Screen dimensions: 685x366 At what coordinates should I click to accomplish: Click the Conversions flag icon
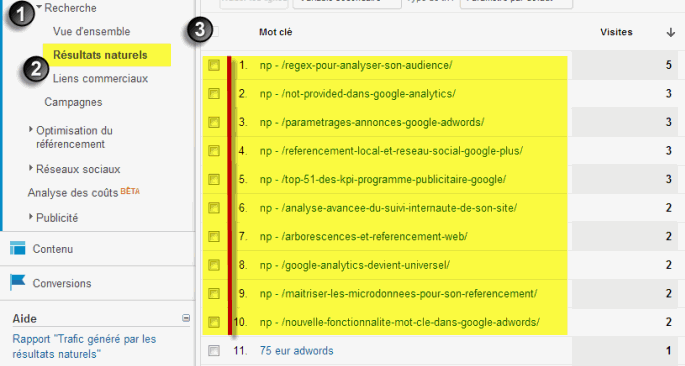click(17, 282)
